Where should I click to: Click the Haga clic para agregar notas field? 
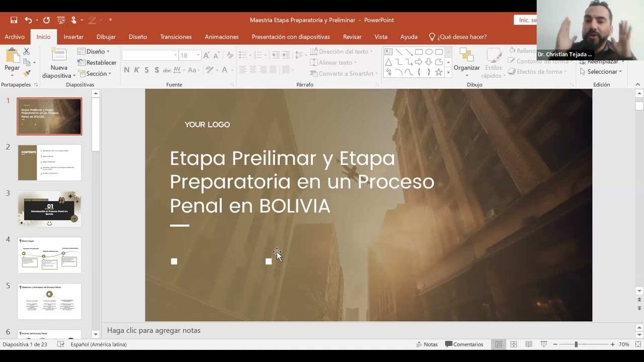tap(154, 330)
